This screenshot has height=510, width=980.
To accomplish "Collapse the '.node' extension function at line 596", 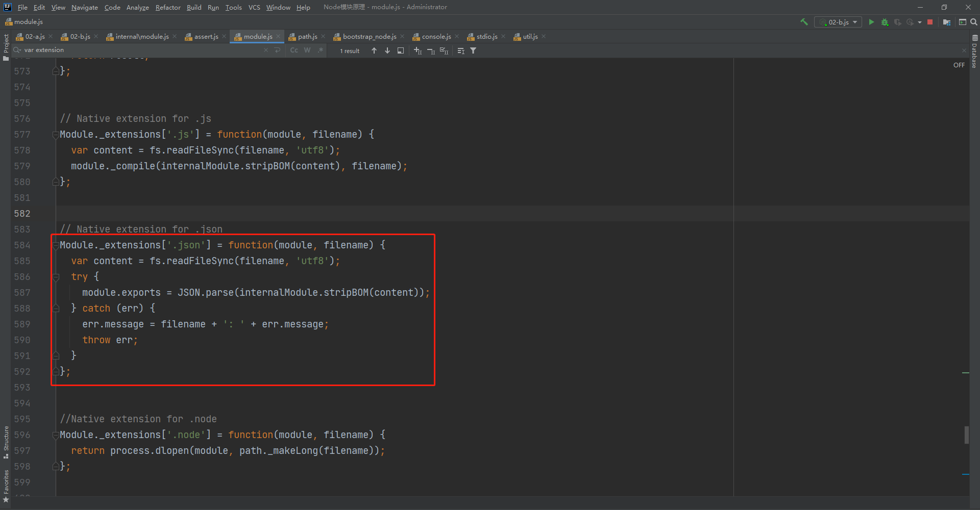I will [56, 435].
